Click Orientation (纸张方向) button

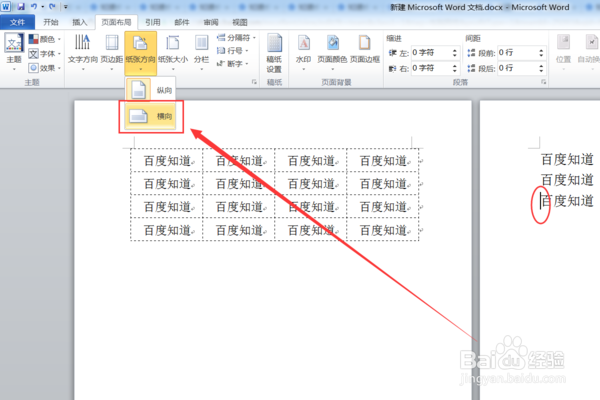coord(140,52)
